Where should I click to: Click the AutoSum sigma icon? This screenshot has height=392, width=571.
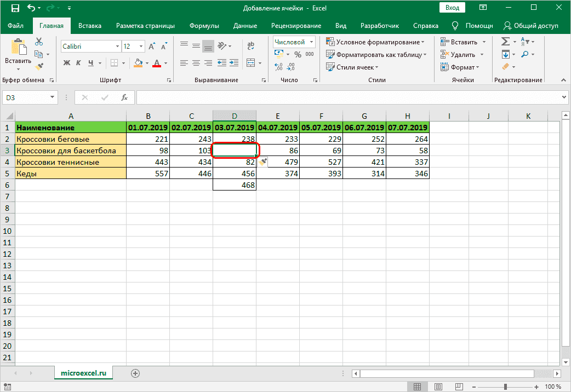[505, 42]
